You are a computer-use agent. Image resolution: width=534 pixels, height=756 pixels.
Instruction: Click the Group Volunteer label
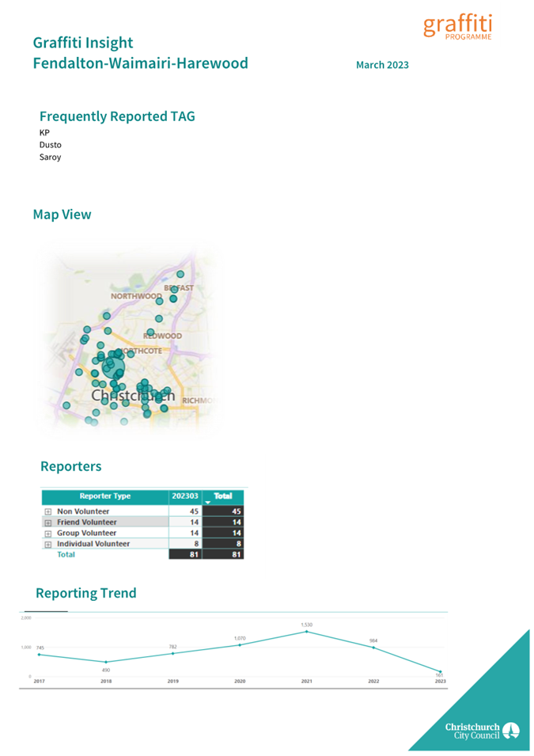click(x=87, y=534)
